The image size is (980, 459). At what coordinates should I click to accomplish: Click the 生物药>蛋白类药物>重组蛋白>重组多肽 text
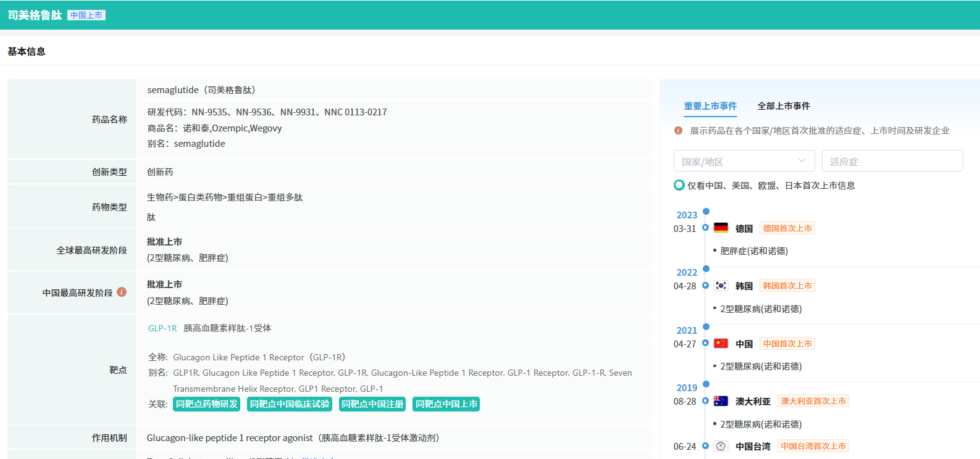point(225,197)
